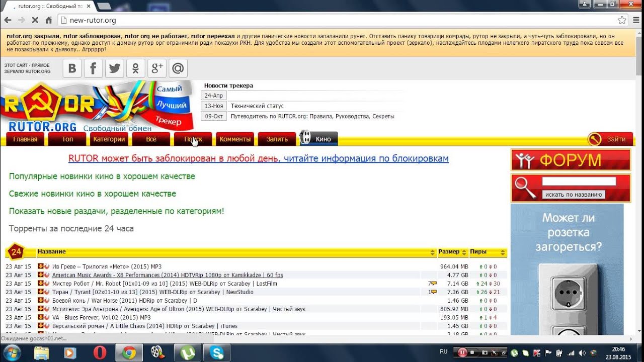Click the Зайти login button
The height and width of the screenshot is (362, 644).
coord(609,139)
